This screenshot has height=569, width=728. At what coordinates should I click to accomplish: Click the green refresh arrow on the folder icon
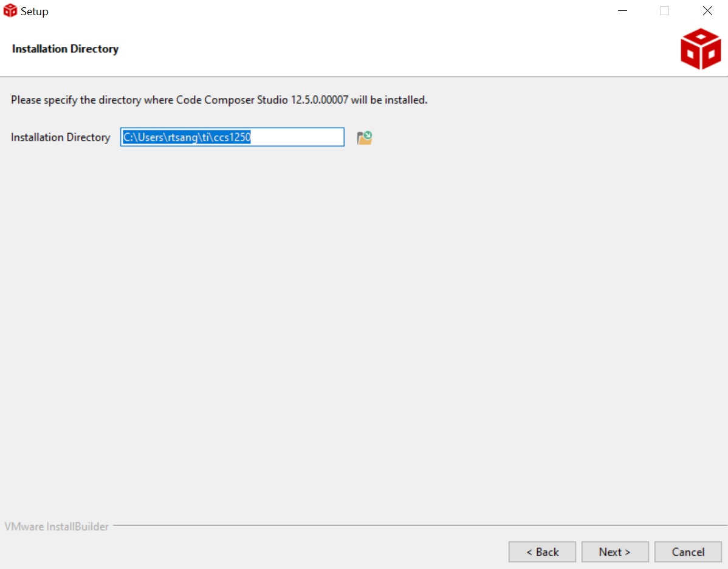coord(368,134)
